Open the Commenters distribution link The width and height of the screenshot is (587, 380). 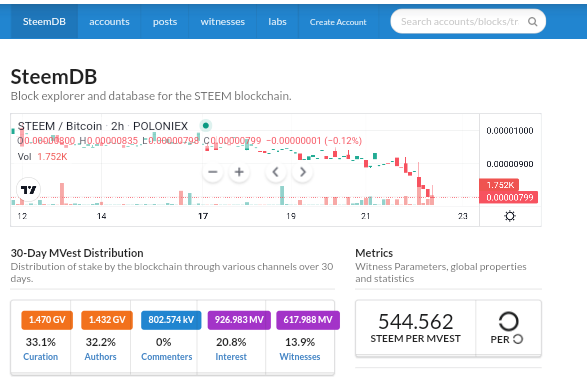coord(167,356)
